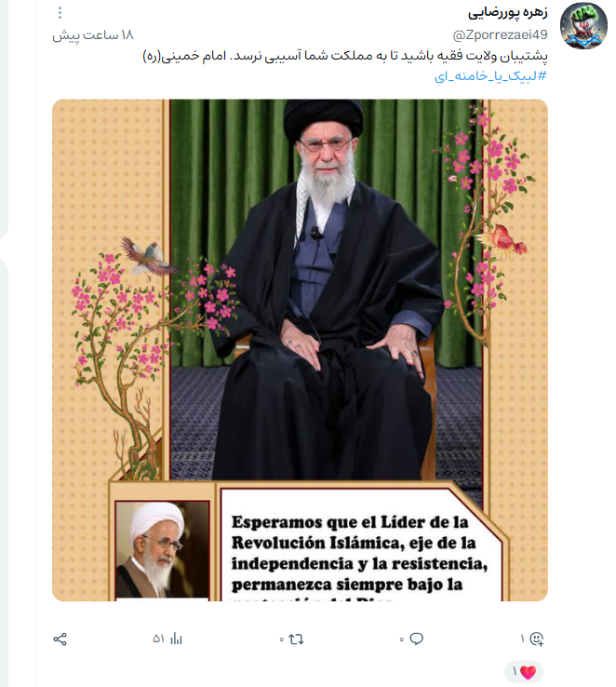Screen dimensions: 616x687
Task: Visit the @Zporrezaei49 handle link
Action: click(500, 34)
